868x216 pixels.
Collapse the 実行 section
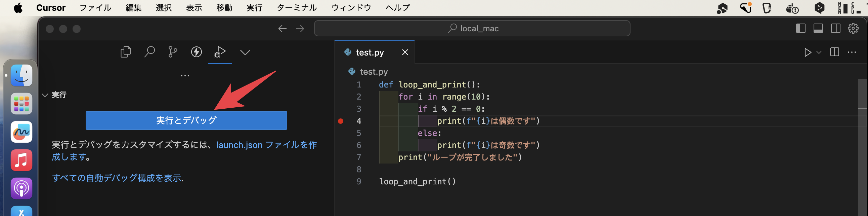pyautogui.click(x=45, y=95)
